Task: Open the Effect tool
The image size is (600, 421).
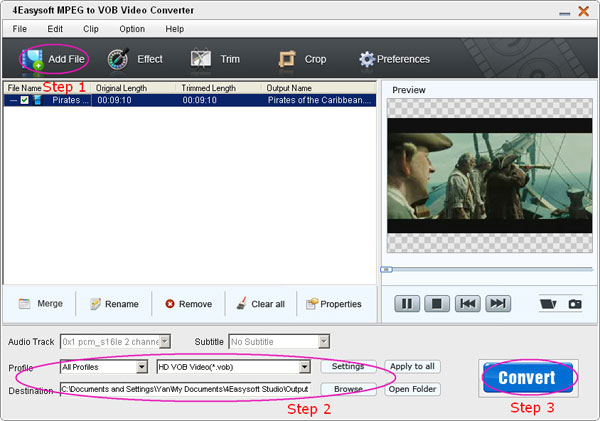Action: (x=135, y=59)
